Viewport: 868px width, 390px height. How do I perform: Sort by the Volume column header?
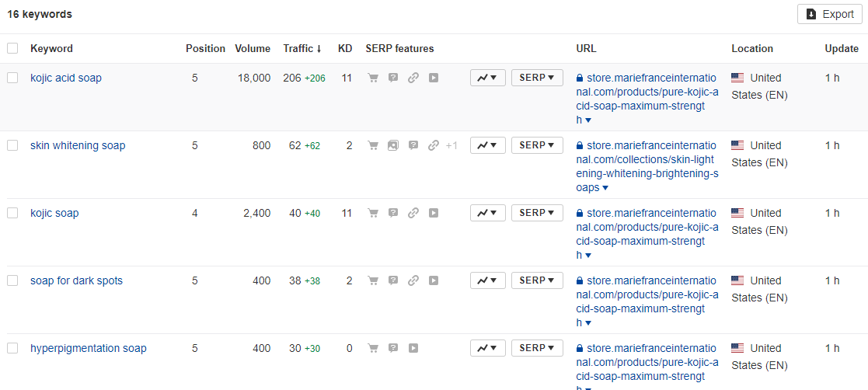coord(253,49)
